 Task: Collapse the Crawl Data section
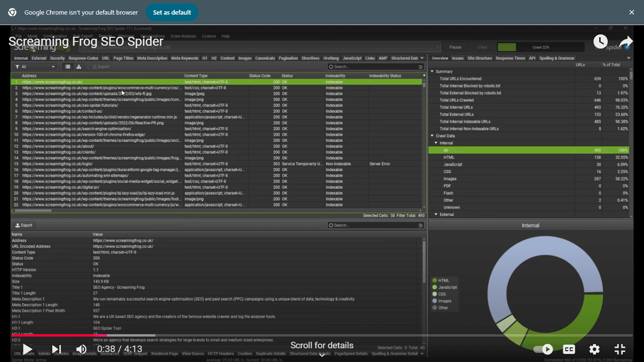[x=432, y=136]
